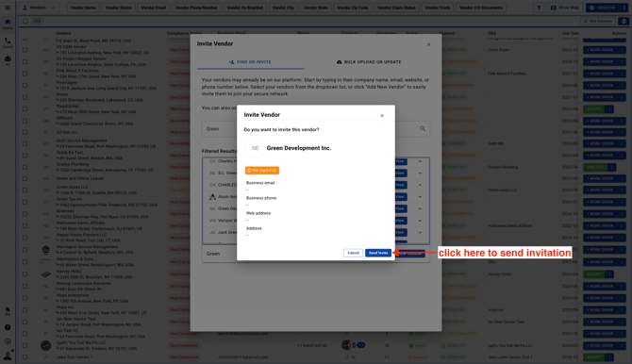632x364 pixels.
Task: Click the Vendor Phone Number filter chip
Action: tap(196, 8)
